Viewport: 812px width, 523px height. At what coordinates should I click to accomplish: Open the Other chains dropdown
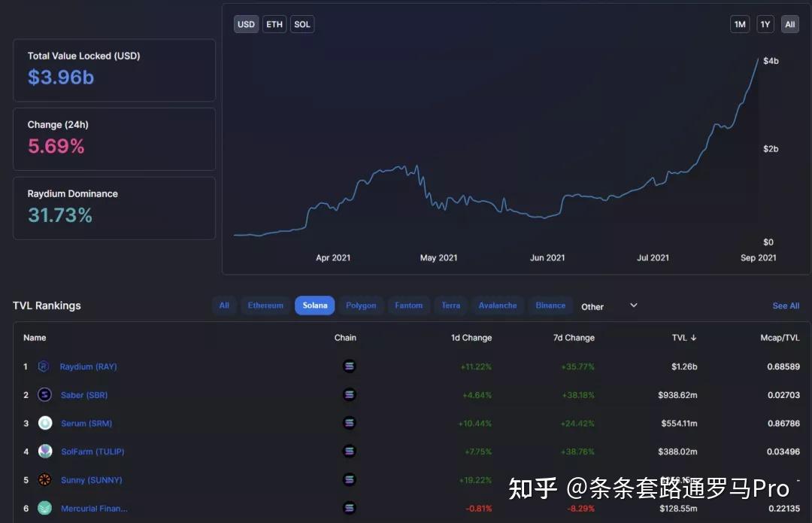pyautogui.click(x=609, y=306)
